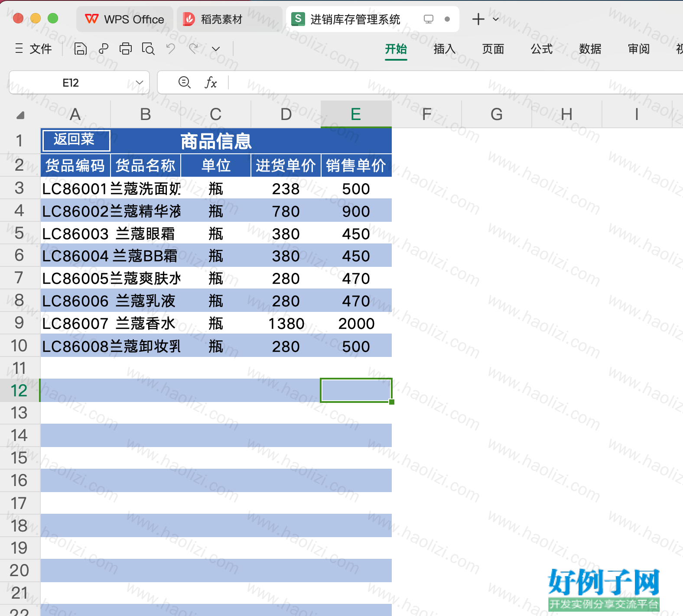
Task: Click the 销售单价 header cell
Action: 356,165
